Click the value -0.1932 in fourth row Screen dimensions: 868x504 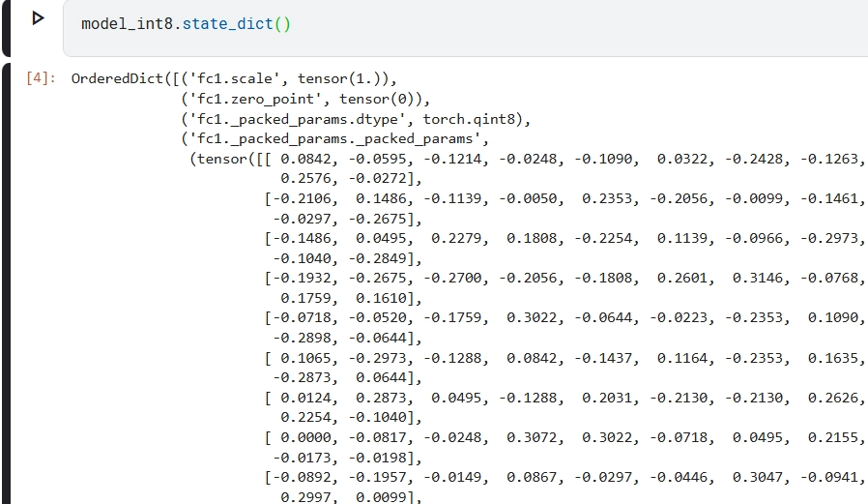point(305,278)
